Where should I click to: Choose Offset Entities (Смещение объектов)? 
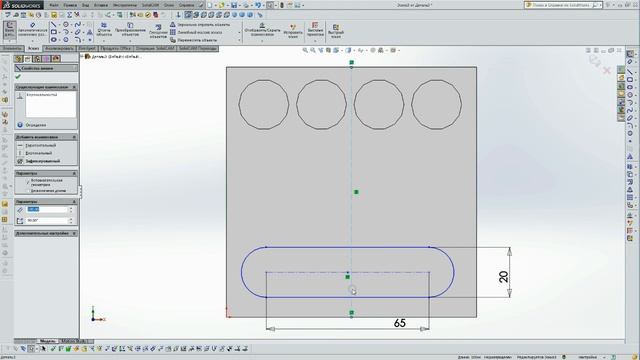(158, 32)
